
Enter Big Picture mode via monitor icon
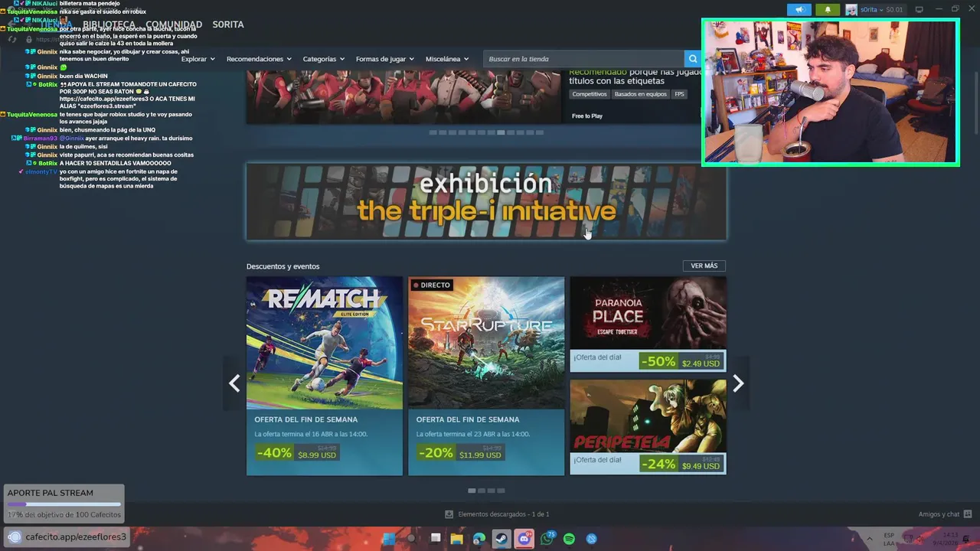[920, 10]
